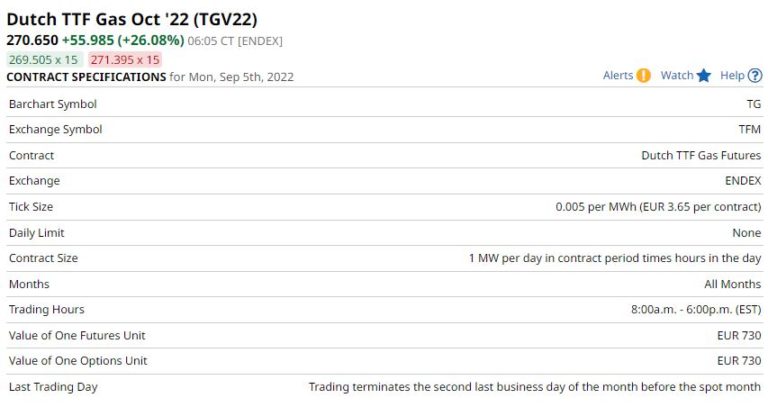Click the red ask quote 271.395 x 15
This screenshot has width=768, height=407.
tap(125, 59)
